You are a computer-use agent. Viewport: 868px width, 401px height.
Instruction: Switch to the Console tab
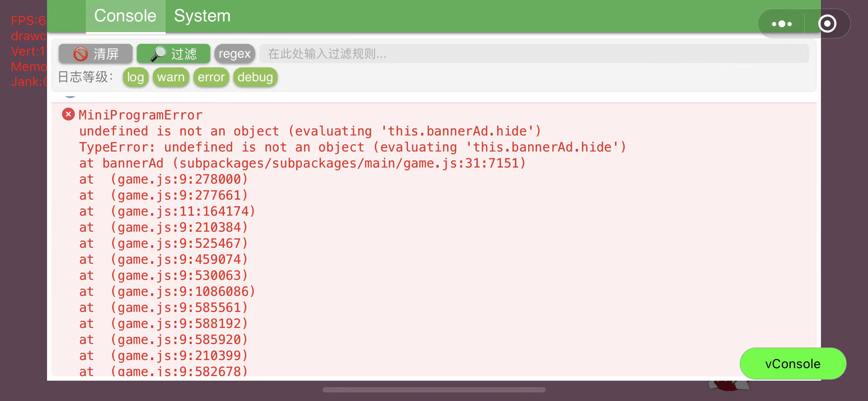click(125, 16)
